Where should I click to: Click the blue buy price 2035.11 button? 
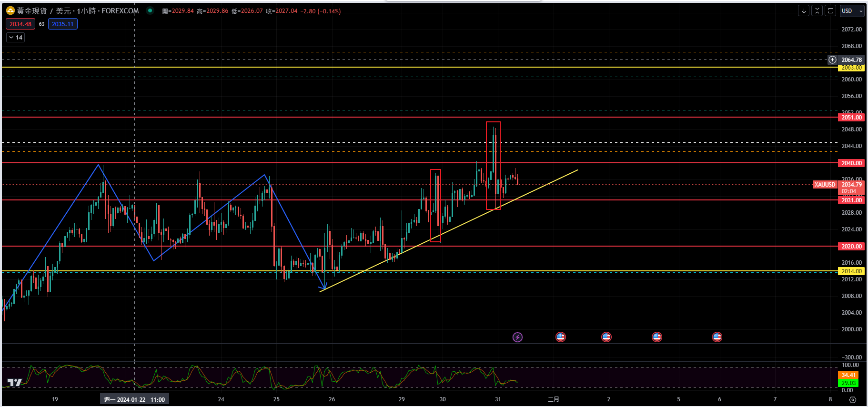pyautogui.click(x=63, y=24)
